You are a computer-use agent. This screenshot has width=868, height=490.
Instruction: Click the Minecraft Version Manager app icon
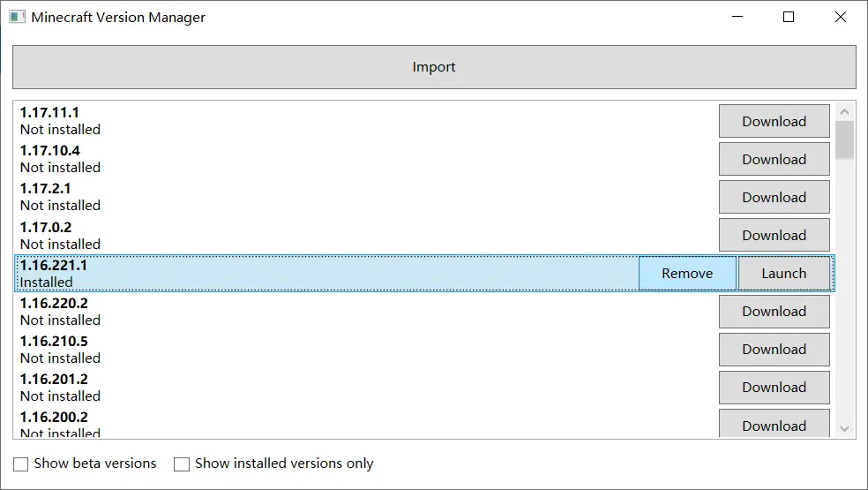17,17
